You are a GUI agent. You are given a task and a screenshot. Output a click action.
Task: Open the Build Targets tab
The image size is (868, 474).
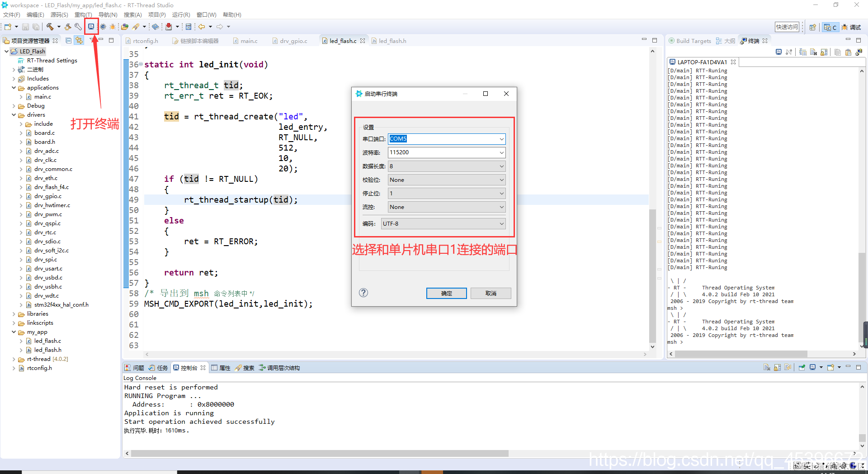click(690, 41)
